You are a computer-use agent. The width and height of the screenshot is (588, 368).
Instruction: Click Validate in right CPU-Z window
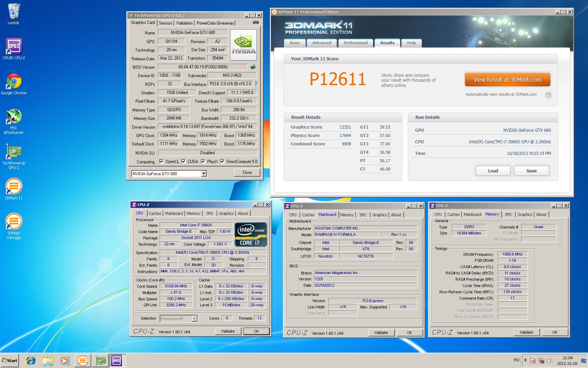(526, 332)
